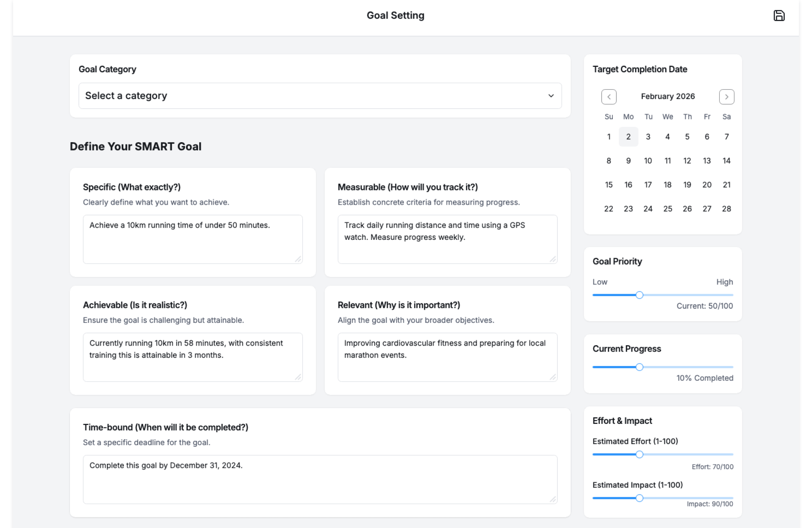The width and height of the screenshot is (812, 528).
Task: Click the Estimated Effort slider handle
Action: point(639,454)
